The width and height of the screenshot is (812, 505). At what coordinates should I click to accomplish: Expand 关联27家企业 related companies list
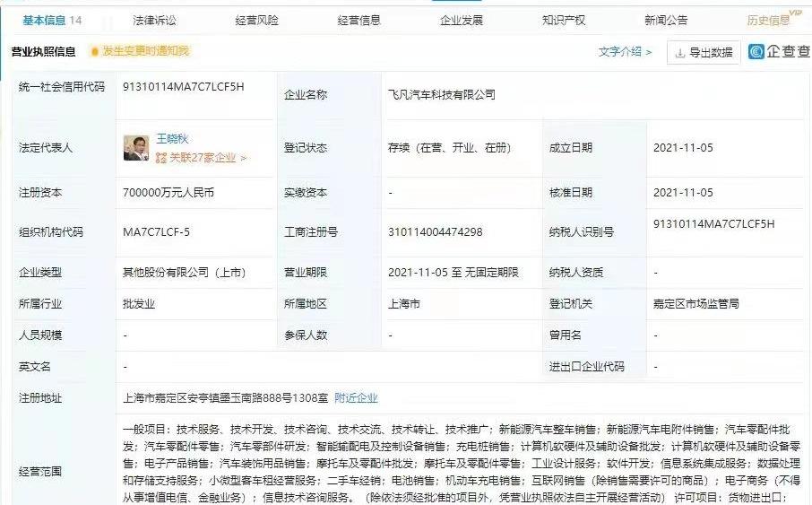(201, 158)
